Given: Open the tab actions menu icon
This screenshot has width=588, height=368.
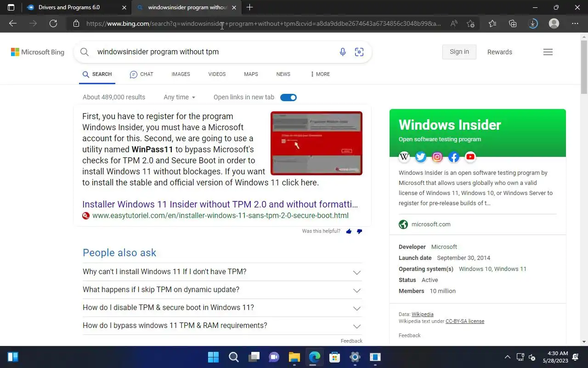Looking at the screenshot, I should tap(11, 7).
